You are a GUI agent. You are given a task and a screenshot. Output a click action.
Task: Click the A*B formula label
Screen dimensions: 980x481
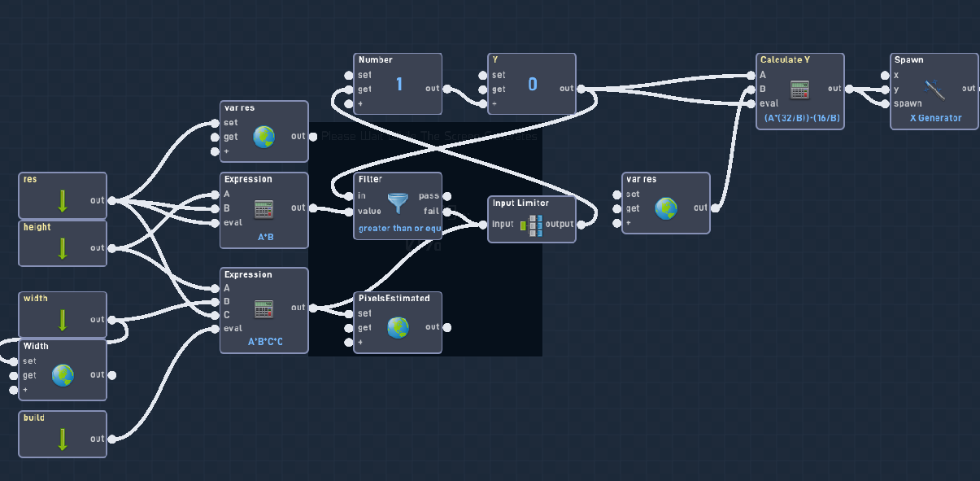click(266, 238)
